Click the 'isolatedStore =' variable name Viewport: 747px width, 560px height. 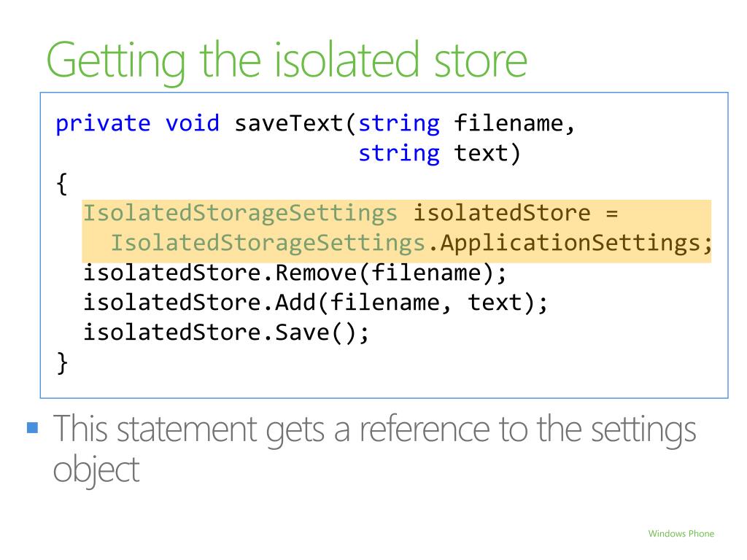point(515,213)
